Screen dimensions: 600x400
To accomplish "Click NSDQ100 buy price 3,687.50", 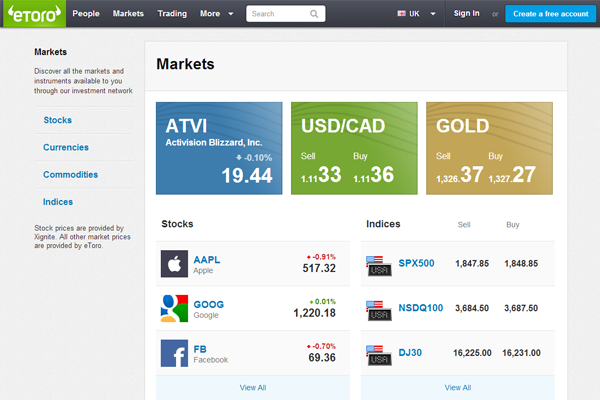I will point(521,308).
